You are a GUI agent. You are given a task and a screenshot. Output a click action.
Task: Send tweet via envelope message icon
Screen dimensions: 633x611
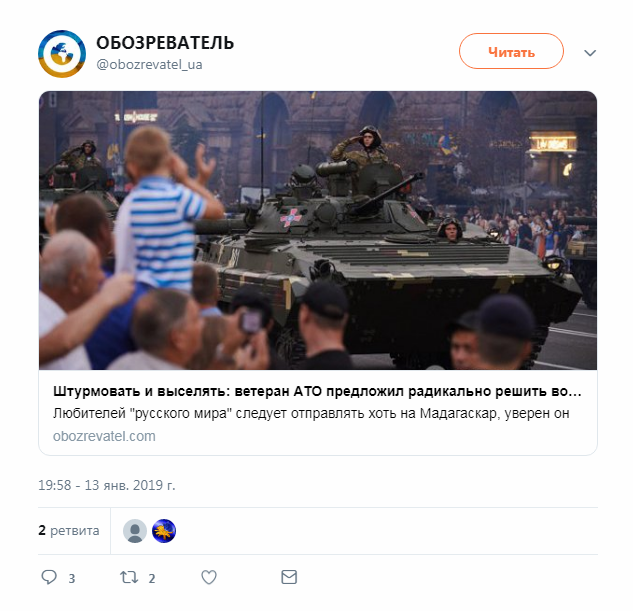coord(289,577)
